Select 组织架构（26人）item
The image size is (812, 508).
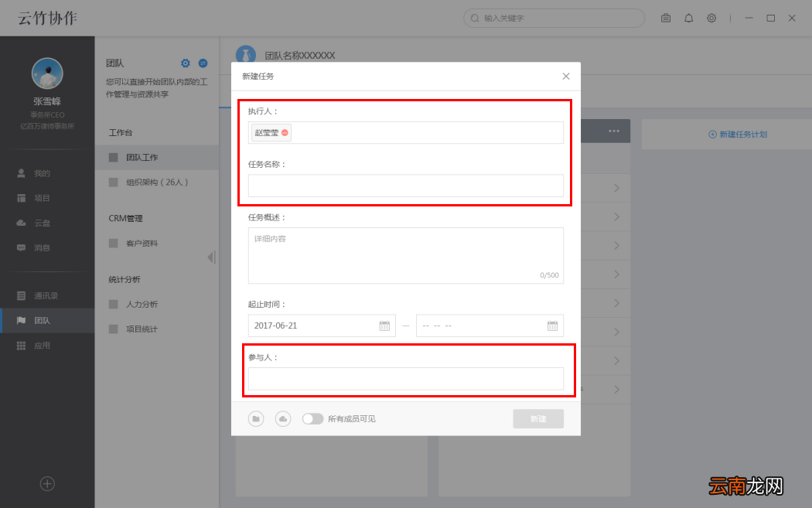[x=157, y=182]
